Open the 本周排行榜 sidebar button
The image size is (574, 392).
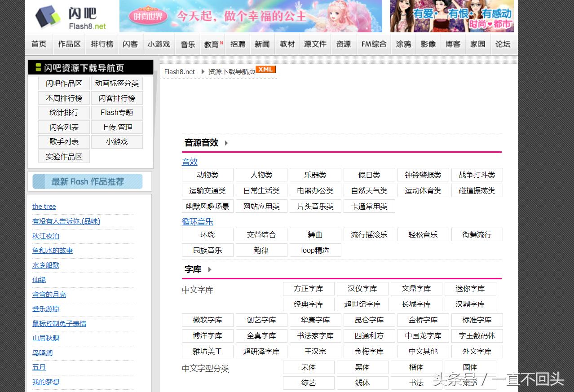pyautogui.click(x=63, y=98)
